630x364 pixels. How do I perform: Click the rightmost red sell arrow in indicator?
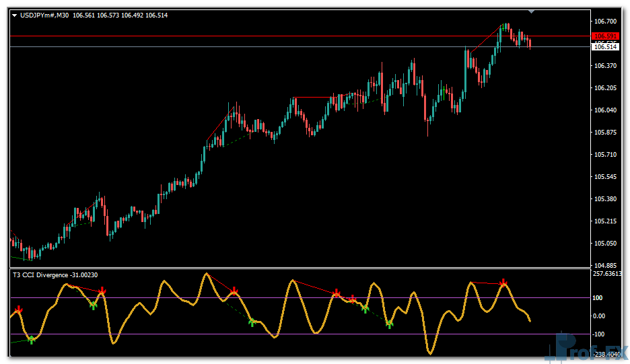click(x=503, y=284)
